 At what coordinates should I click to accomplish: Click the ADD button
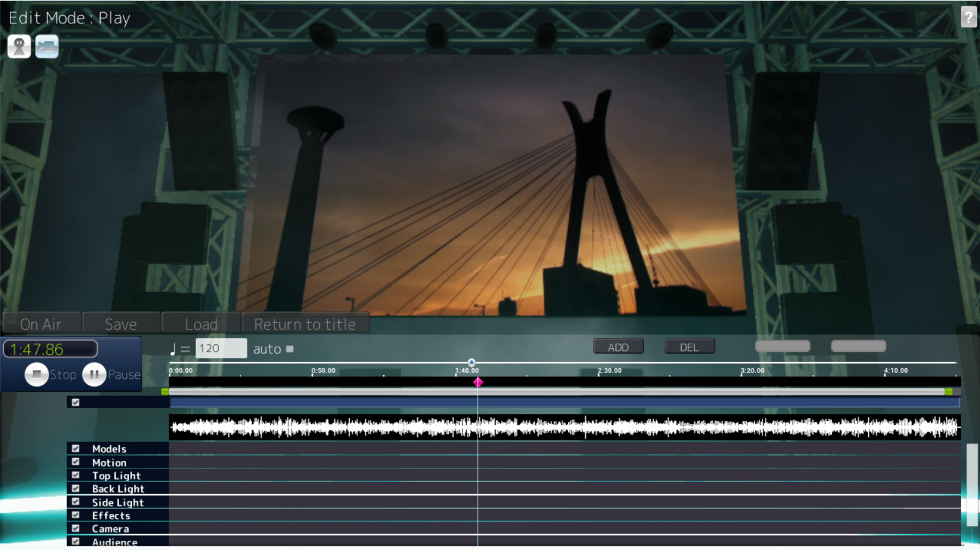[618, 347]
